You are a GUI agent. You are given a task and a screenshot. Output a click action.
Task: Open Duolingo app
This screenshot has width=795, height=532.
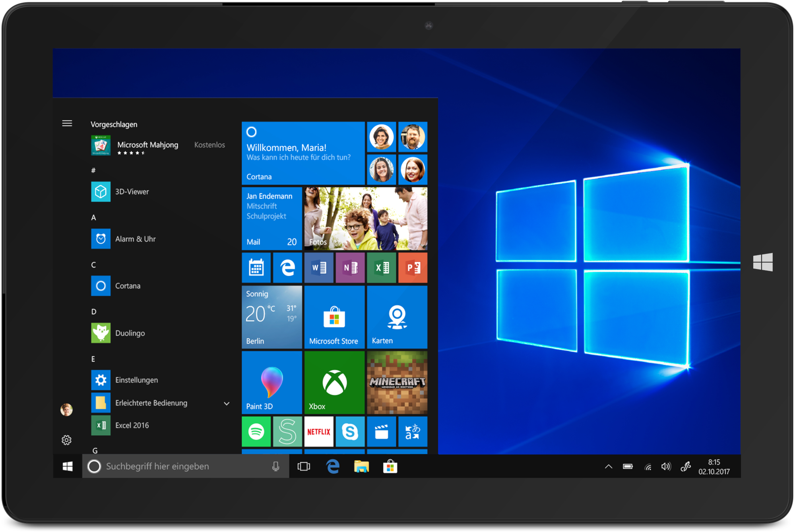[x=118, y=333]
